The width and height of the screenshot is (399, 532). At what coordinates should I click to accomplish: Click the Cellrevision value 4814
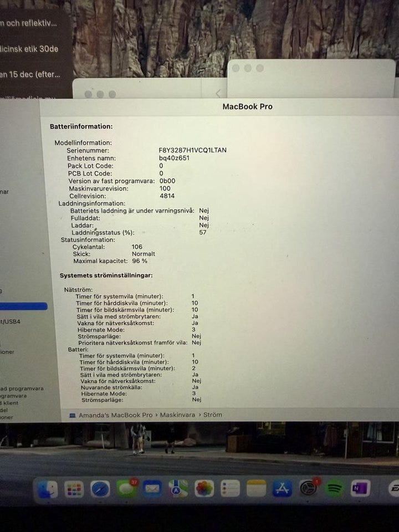pos(167,196)
